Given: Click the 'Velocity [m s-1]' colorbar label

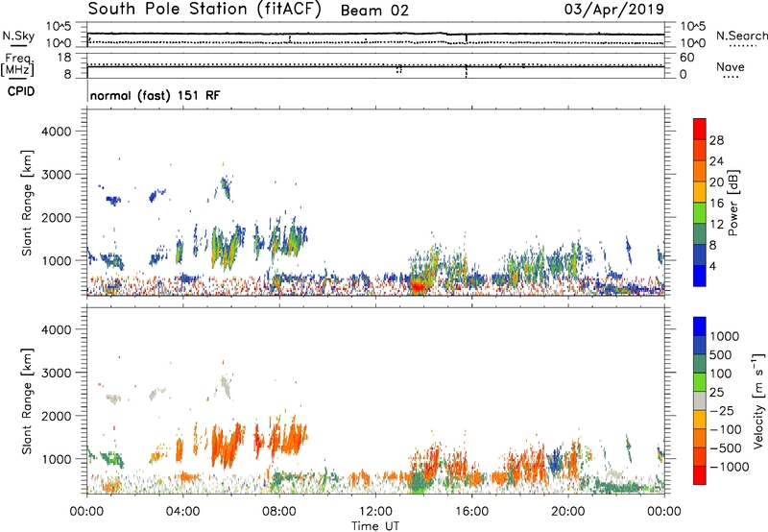Looking at the screenshot, I should click(x=758, y=400).
